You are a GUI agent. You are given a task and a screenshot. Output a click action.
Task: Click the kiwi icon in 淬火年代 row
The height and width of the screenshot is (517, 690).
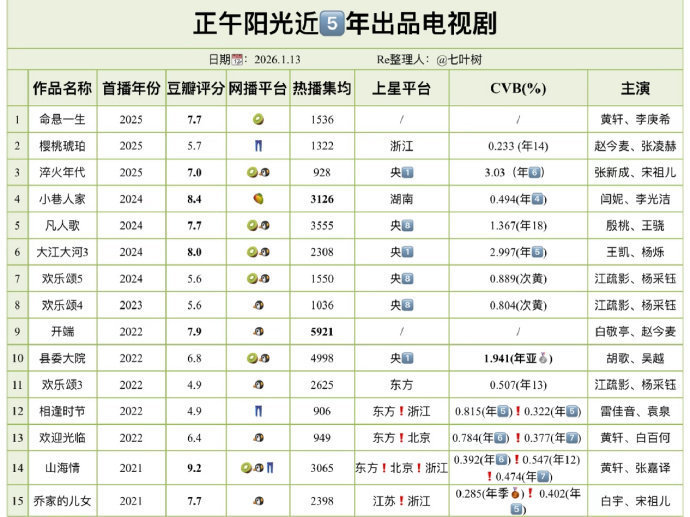tap(252, 172)
